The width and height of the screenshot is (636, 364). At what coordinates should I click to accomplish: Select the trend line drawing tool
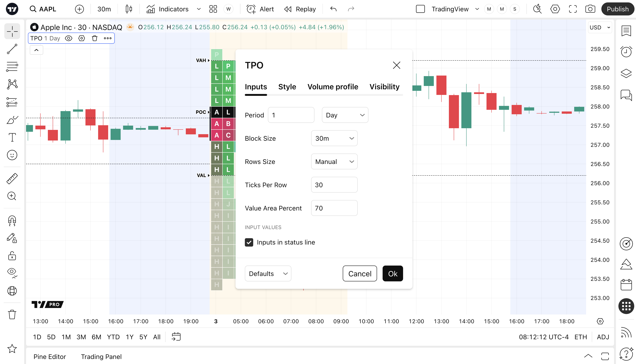pyautogui.click(x=12, y=49)
